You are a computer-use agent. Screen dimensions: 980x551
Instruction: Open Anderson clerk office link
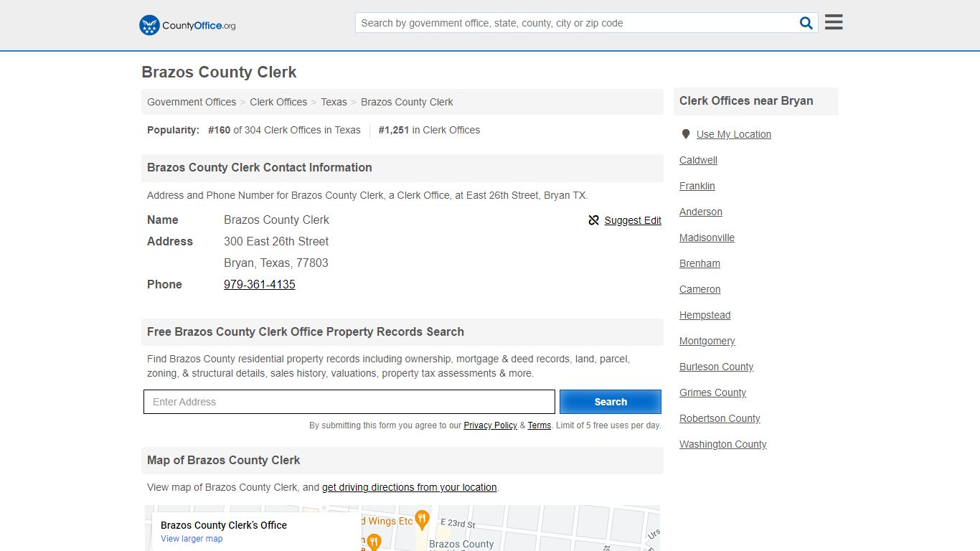[701, 212]
